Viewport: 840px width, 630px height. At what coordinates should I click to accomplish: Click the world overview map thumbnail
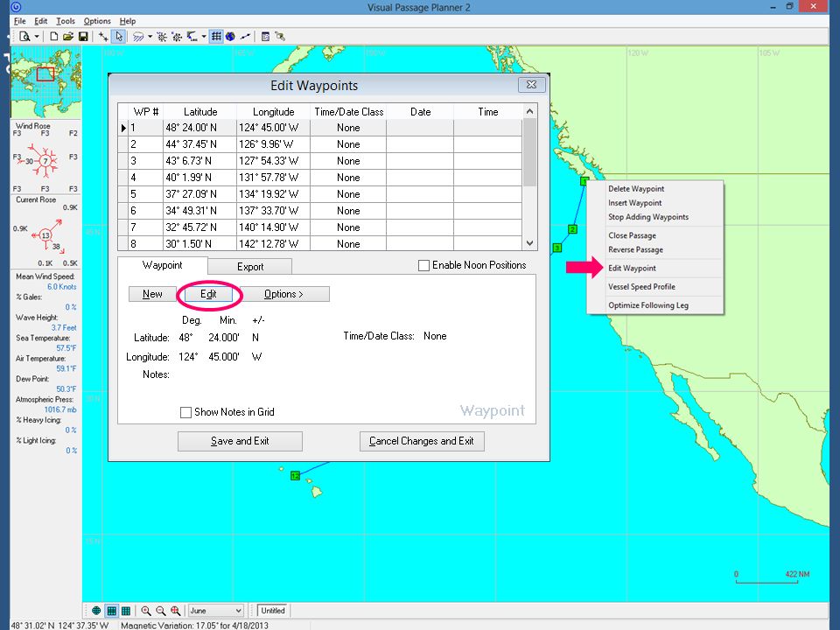[x=46, y=82]
